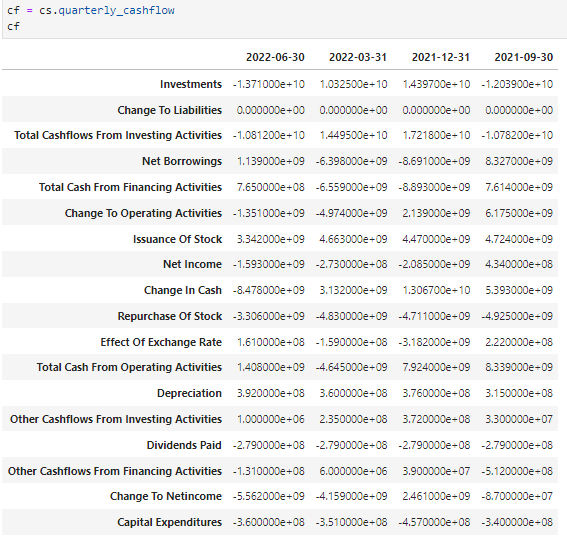This screenshot has width=567, height=536.
Task: Select the 2021-09-30 column header
Action: pyautogui.click(x=524, y=57)
